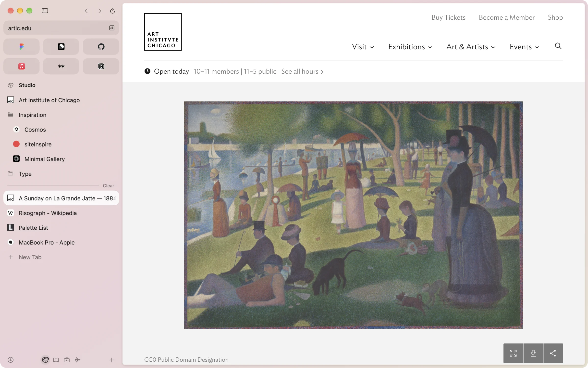Go back with the left arrow
588x368 pixels.
coord(86,11)
